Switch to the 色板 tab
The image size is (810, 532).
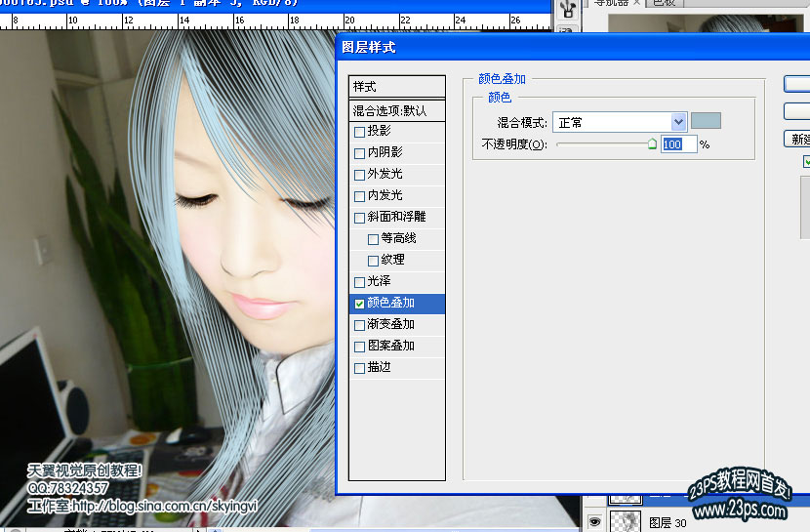[665, 3]
